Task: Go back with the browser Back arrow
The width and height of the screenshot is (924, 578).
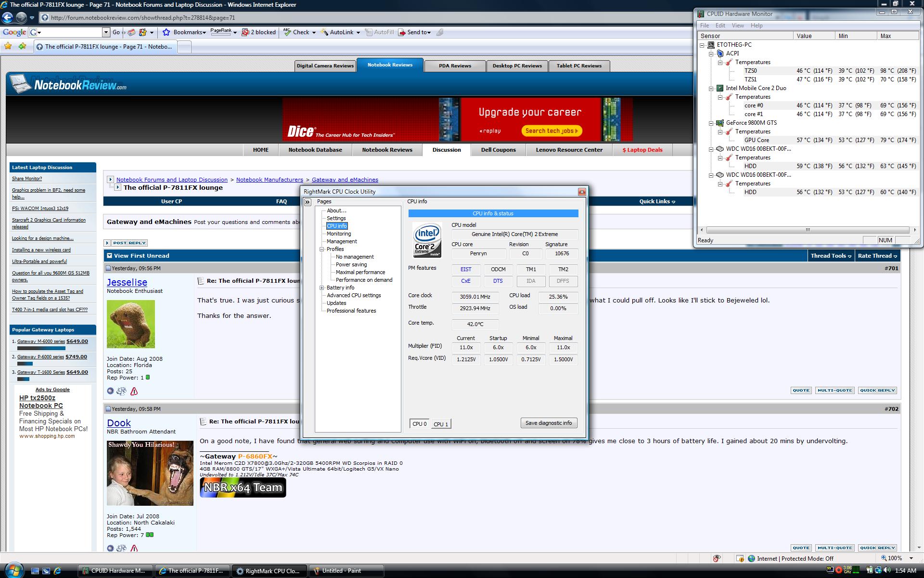Action: (x=7, y=18)
